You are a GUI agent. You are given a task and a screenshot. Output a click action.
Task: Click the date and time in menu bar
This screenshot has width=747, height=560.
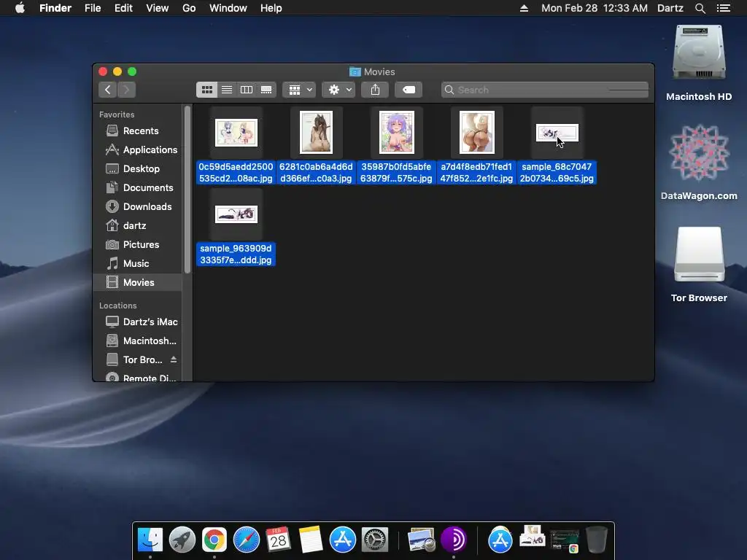[595, 8]
